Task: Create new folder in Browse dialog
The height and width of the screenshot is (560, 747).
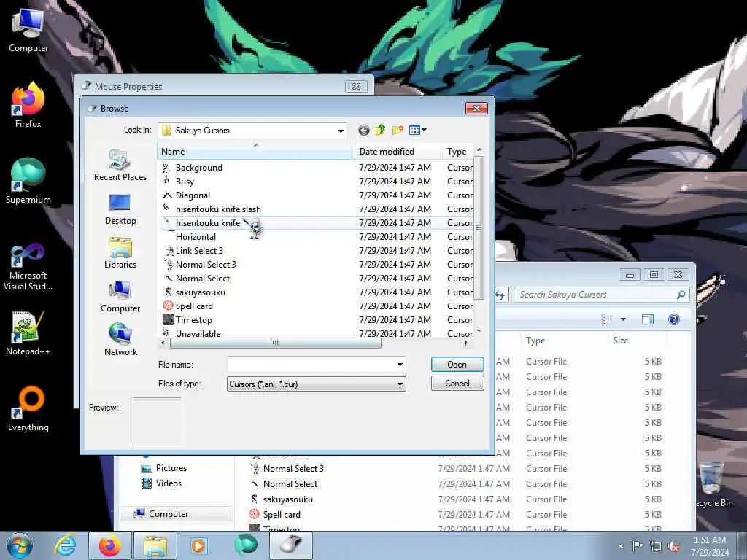Action: click(398, 130)
